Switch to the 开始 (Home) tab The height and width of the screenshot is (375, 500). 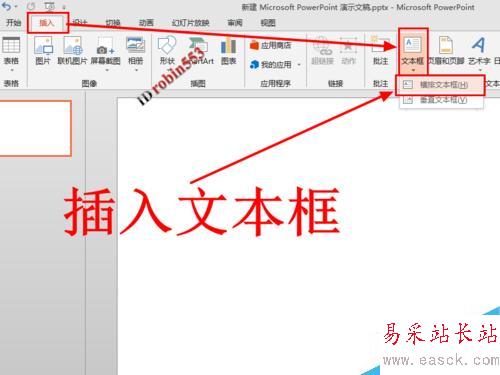[x=13, y=23]
